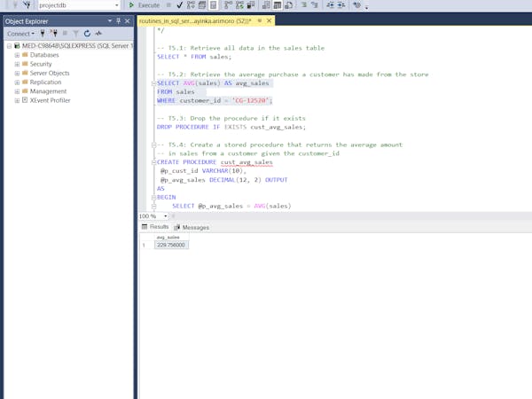Switch output to Results to Text
Image resolution: width=532 pixels, height=399 pixels.
coord(266,5)
